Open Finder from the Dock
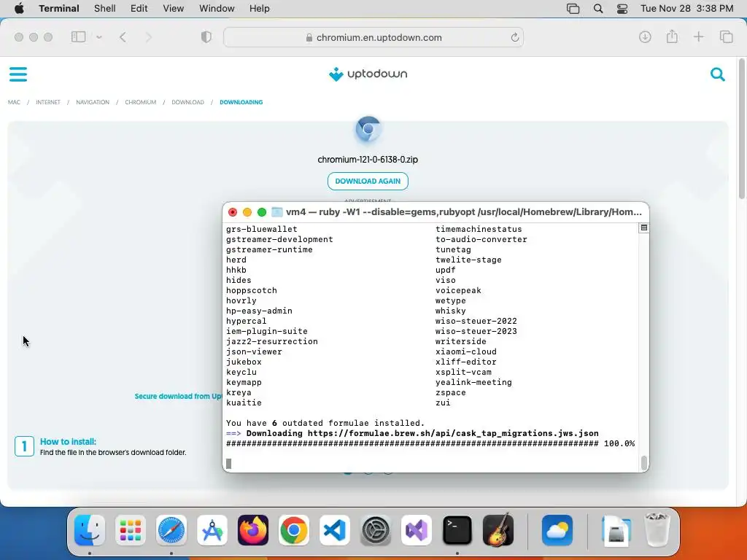Image resolution: width=747 pixels, height=560 pixels. pyautogui.click(x=90, y=530)
